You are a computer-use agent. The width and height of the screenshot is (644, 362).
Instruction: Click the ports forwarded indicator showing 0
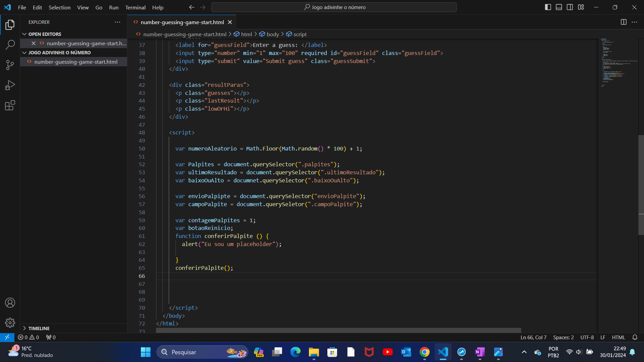click(51, 337)
